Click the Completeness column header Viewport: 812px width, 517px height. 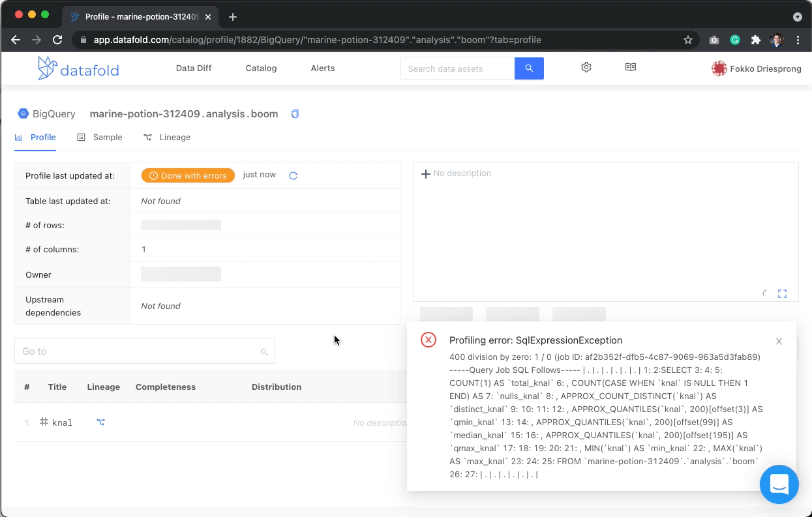166,387
